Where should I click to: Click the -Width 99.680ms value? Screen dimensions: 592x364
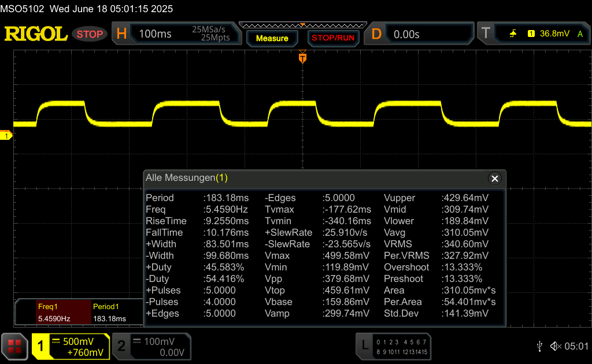[227, 256]
